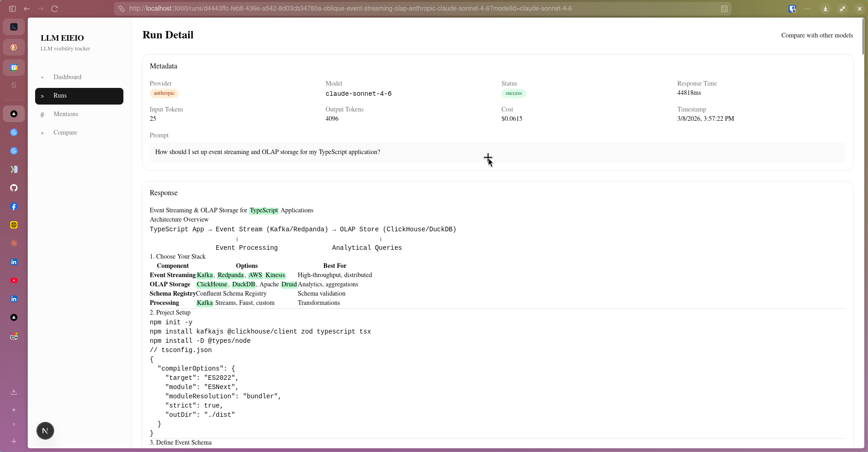The width and height of the screenshot is (868, 452).
Task: Click highlighted Druid in OLAP Storage row
Action: [289, 284]
